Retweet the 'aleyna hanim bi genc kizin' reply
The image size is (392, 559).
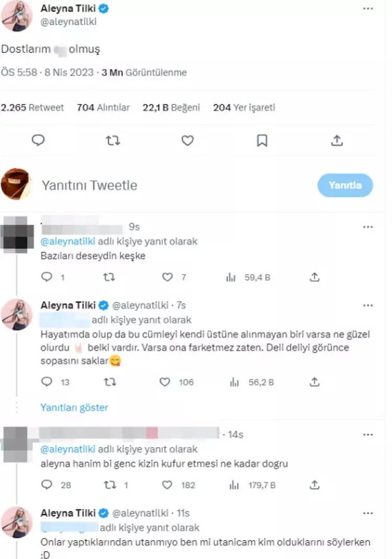coord(110,485)
